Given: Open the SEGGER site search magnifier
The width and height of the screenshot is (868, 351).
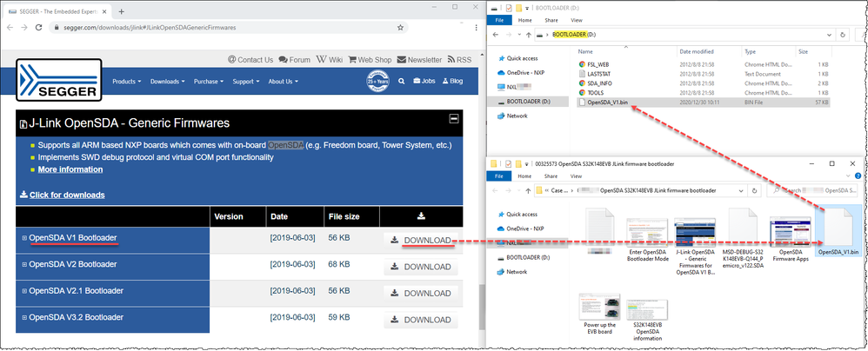Looking at the screenshot, I should [401, 82].
